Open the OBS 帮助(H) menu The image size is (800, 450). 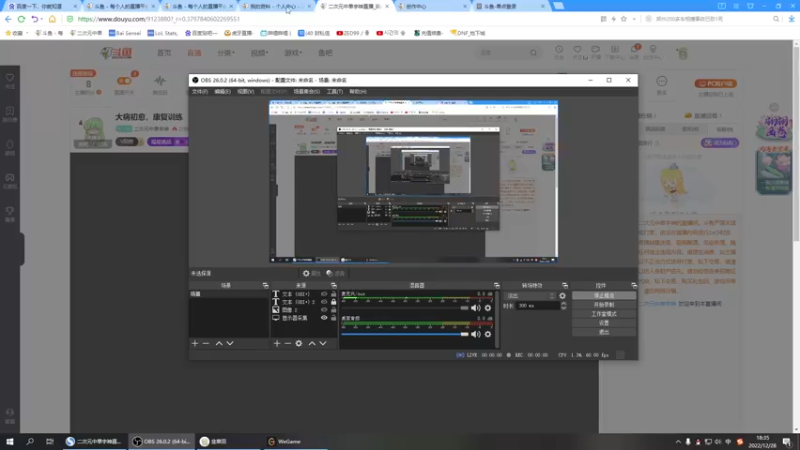pos(358,92)
